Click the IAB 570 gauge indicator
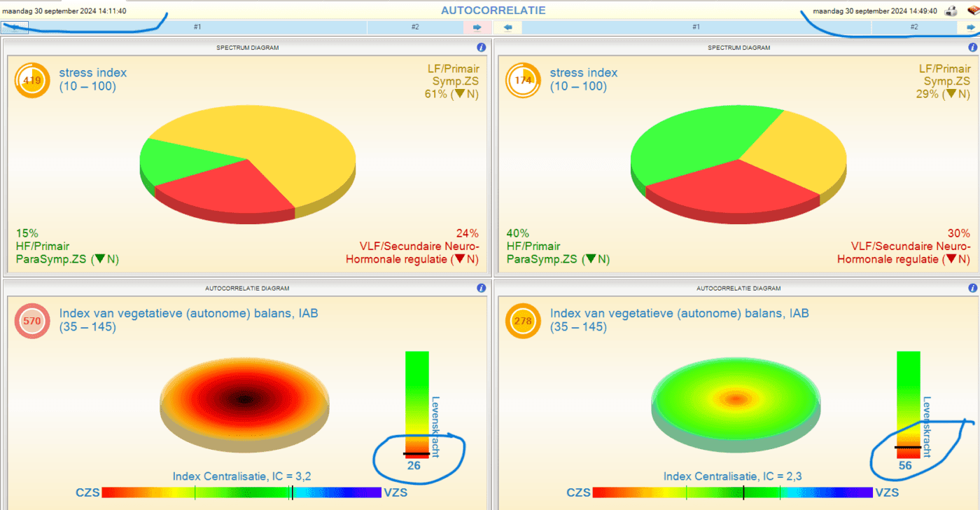980x510 pixels. click(x=32, y=322)
